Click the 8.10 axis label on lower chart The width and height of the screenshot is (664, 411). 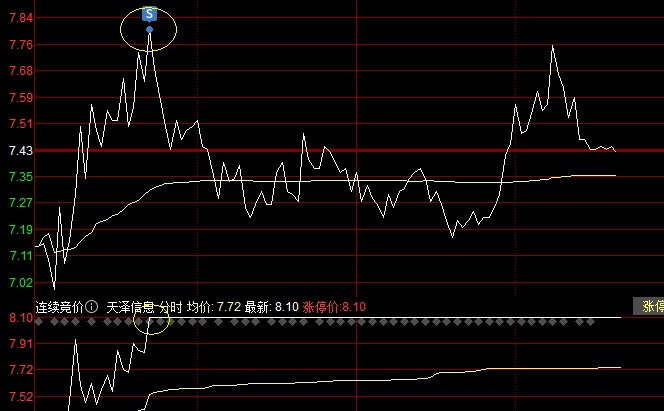tap(21, 318)
